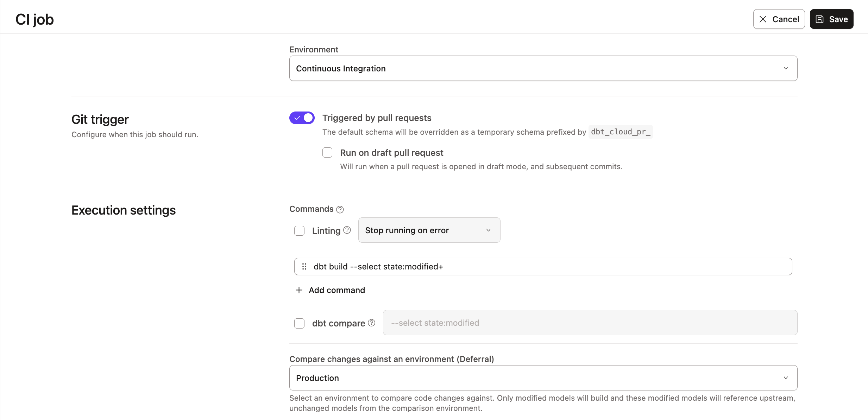Click the Linting help question mark icon
The image size is (868, 420).
click(x=347, y=230)
